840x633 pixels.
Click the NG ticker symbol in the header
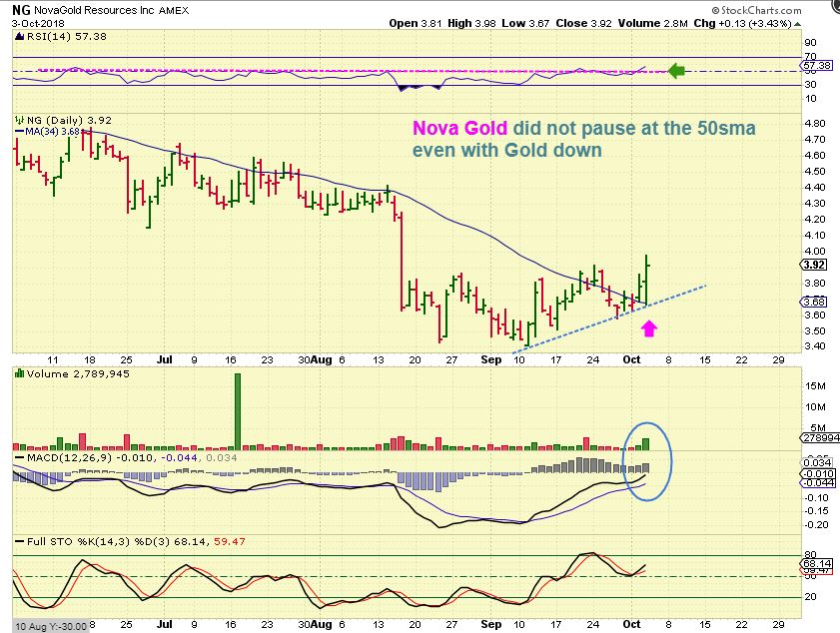point(21,10)
